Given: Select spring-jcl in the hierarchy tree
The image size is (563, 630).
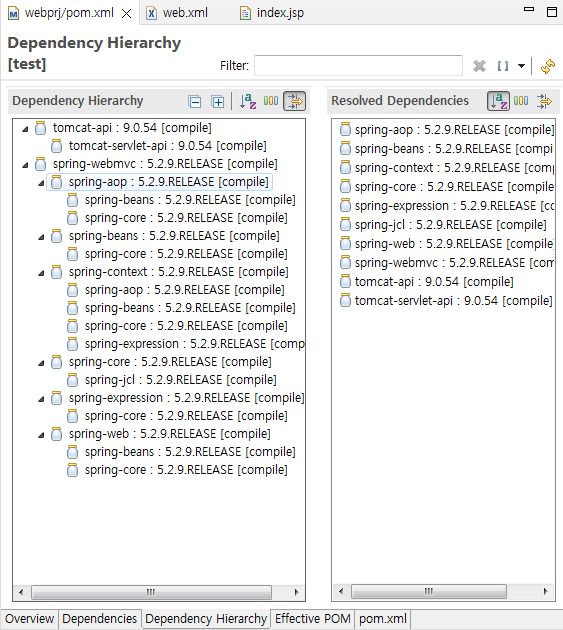Looking at the screenshot, I should tap(180, 380).
